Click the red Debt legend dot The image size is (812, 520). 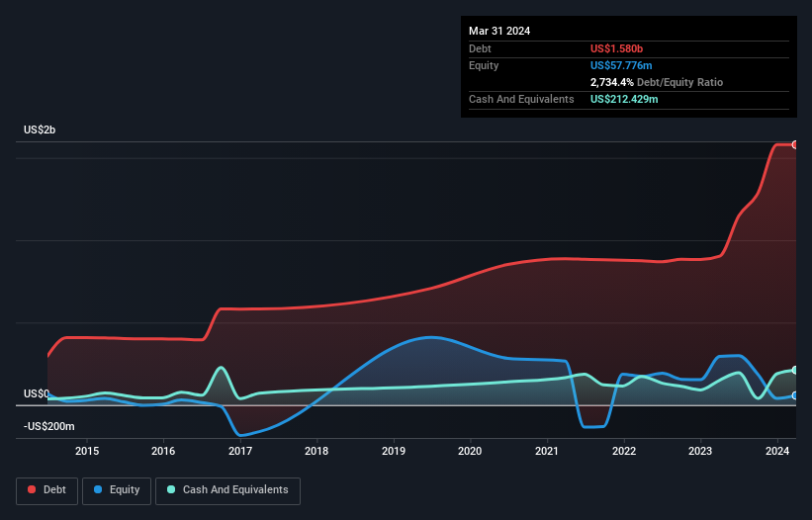pyautogui.click(x=32, y=489)
